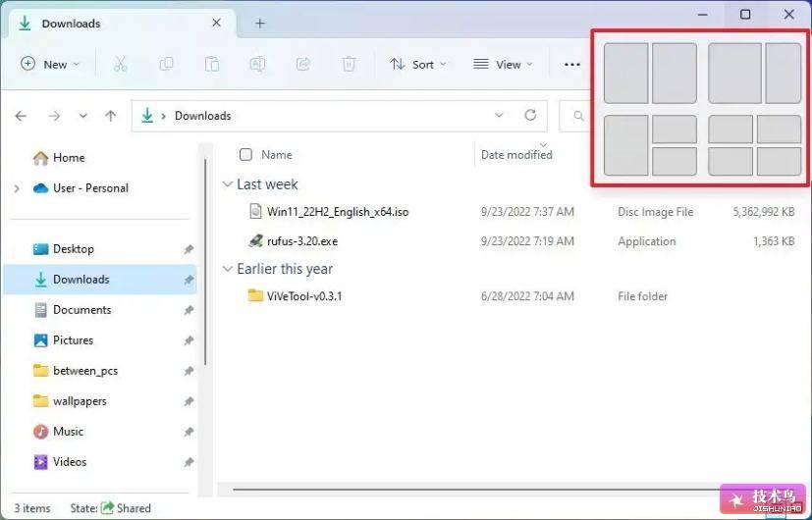Toggle the select all checkbox beside Name
The image size is (812, 520).
(x=246, y=154)
